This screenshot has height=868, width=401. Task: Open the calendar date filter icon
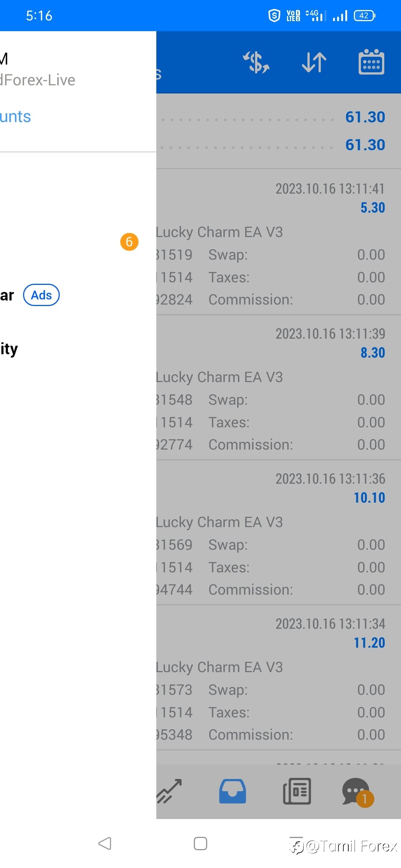click(371, 62)
